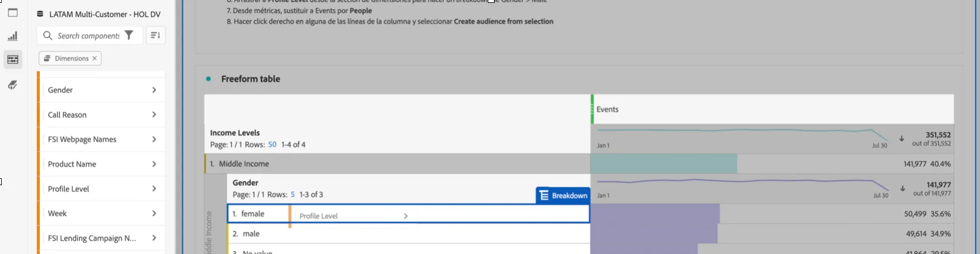Click the dragged Profile Level item chevron
This screenshot has height=254, width=980.
click(x=405, y=216)
